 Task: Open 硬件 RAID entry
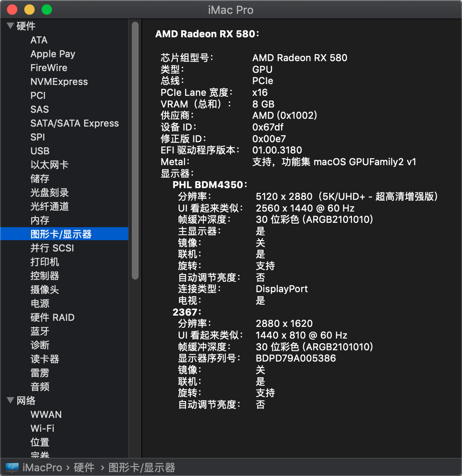coord(52,317)
